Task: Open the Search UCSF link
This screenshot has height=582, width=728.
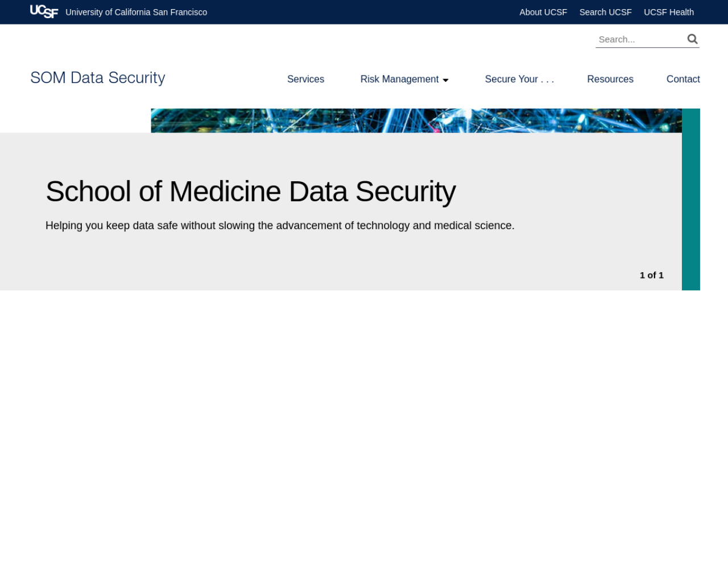Action: click(x=605, y=12)
